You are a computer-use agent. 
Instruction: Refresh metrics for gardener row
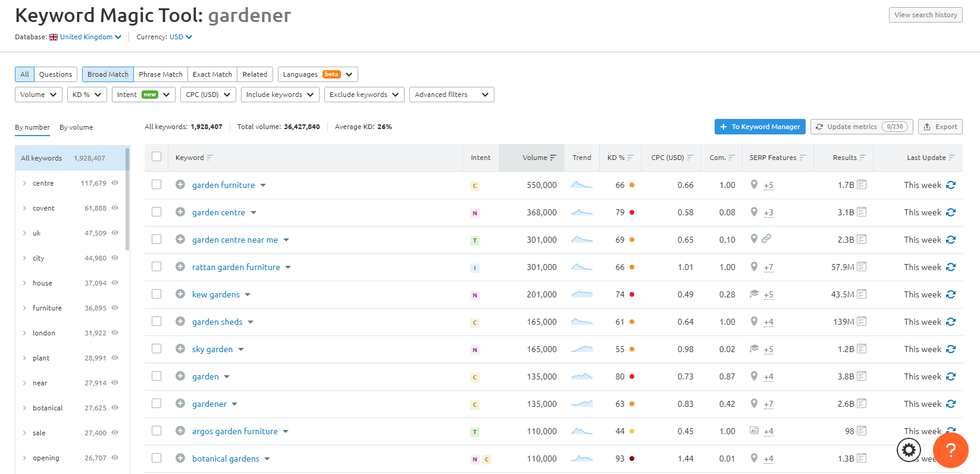(x=951, y=404)
